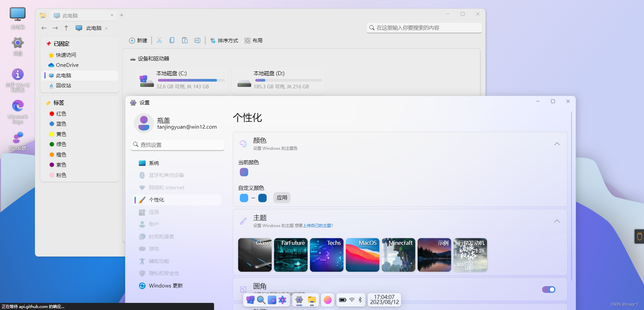This screenshot has width=644, height=310.
Task: Open the 新建 menu in Explorer
Action: pyautogui.click(x=138, y=40)
